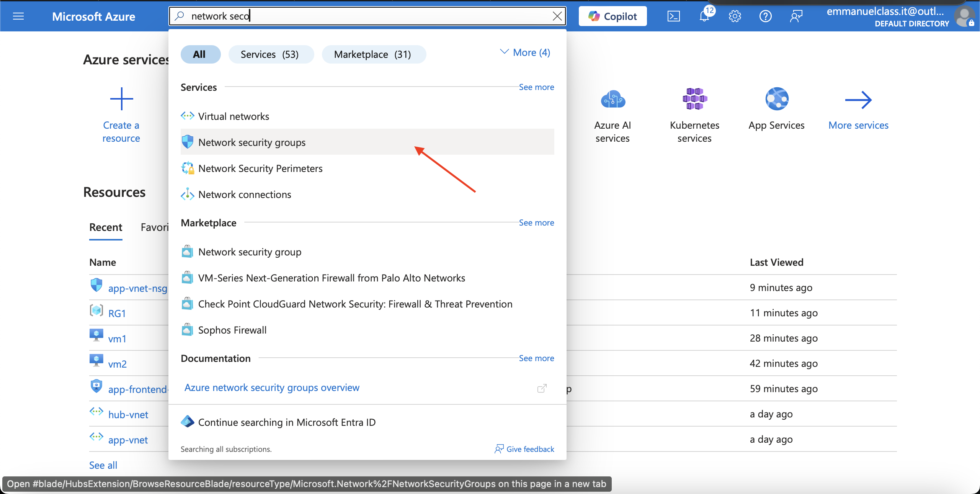Select Network Security Perimeters result

coord(367,168)
